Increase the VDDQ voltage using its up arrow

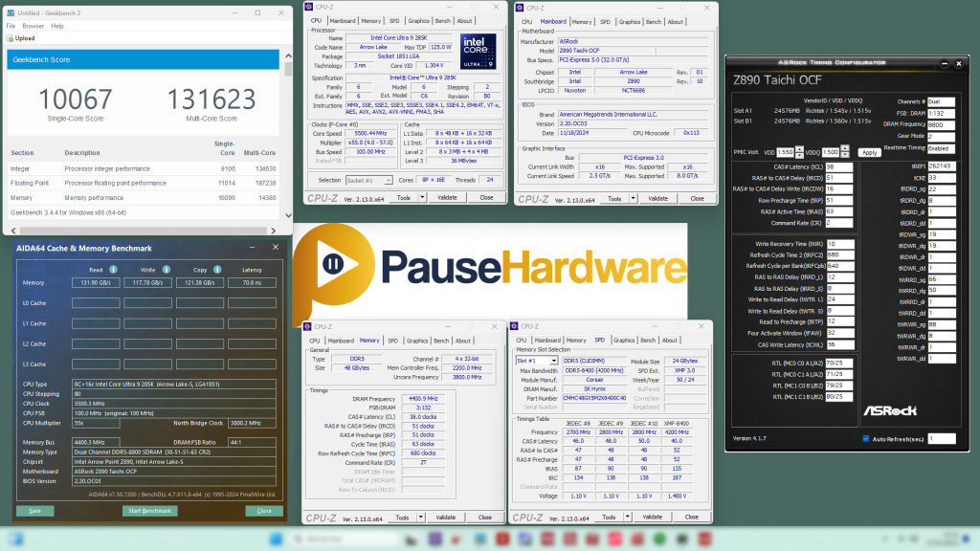tap(845, 149)
